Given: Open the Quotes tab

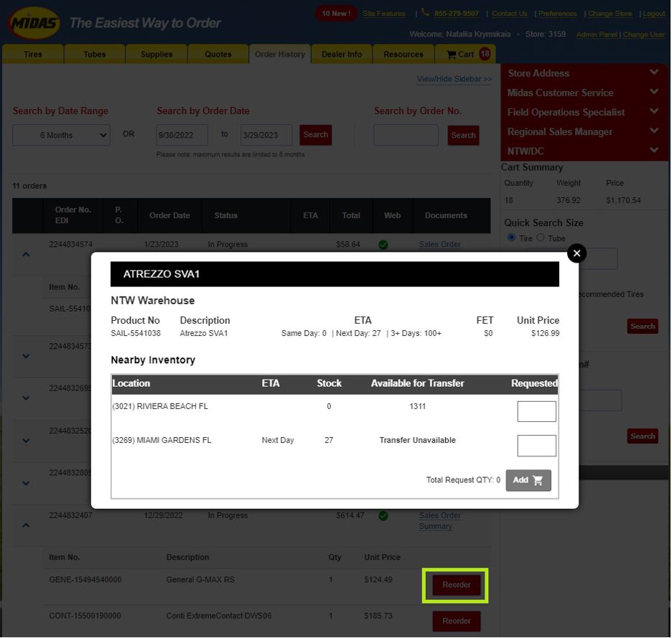Looking at the screenshot, I should [218, 54].
